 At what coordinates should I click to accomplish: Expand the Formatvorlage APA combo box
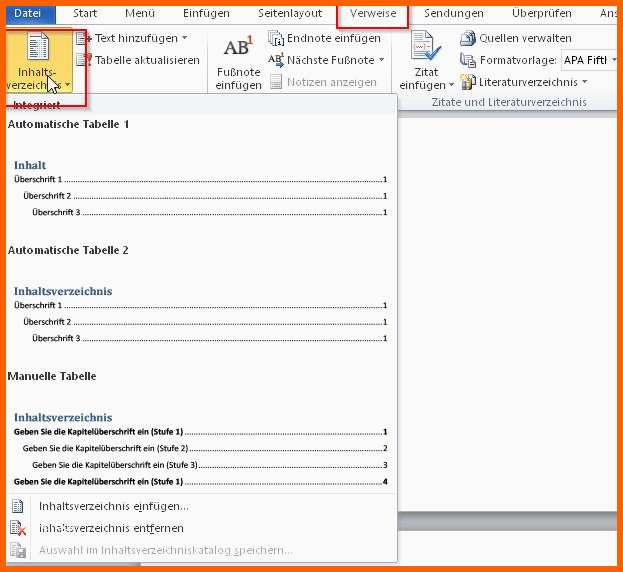613,60
